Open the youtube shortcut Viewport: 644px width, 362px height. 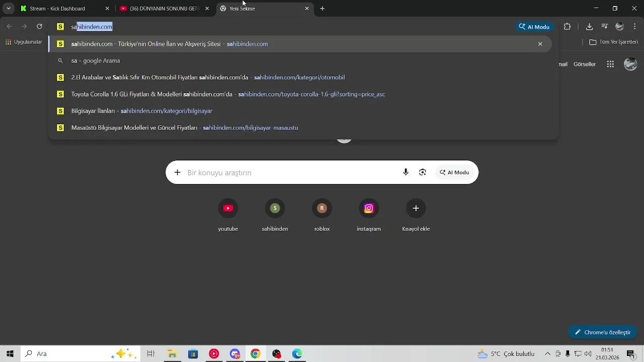point(228,215)
